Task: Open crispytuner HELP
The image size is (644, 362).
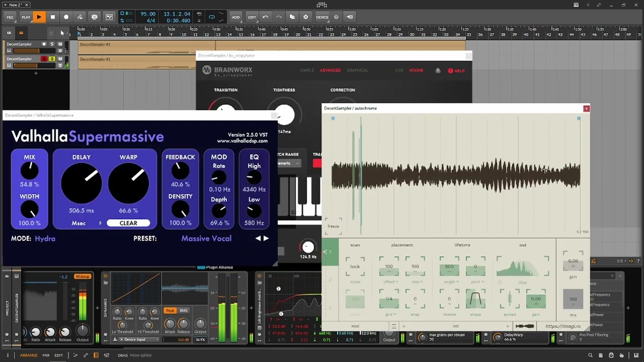Action: (456, 71)
